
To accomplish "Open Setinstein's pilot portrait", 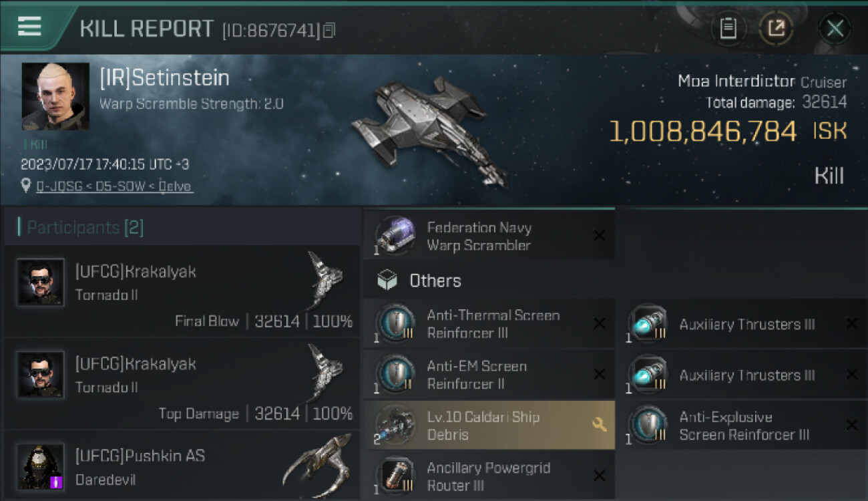I will click(x=55, y=97).
